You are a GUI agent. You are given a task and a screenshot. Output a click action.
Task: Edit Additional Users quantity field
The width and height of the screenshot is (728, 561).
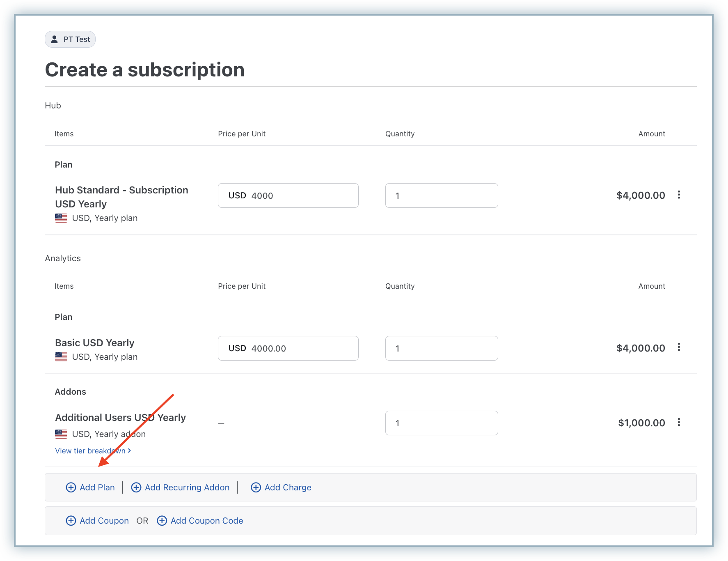(442, 423)
